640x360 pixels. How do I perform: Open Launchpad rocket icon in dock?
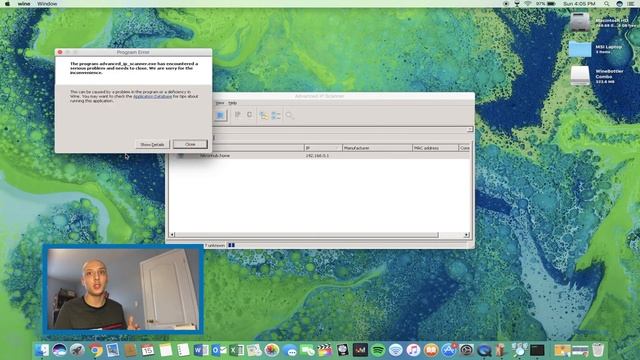point(78,350)
